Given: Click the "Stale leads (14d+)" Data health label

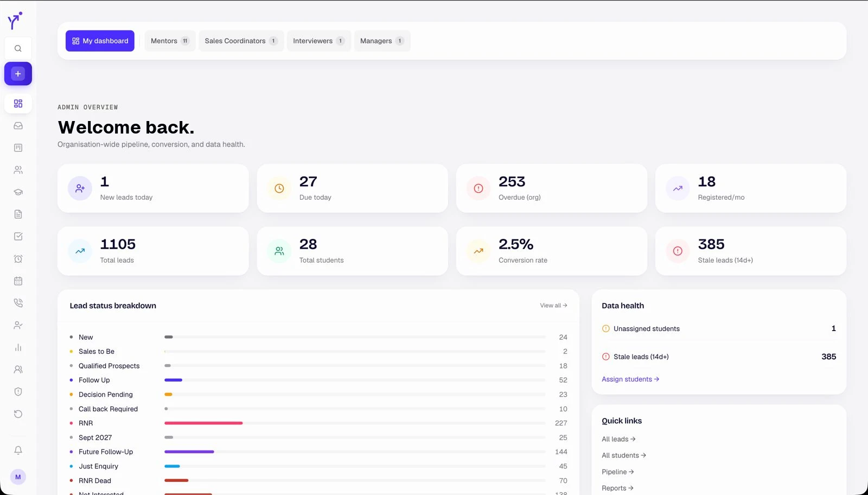Looking at the screenshot, I should (641, 357).
